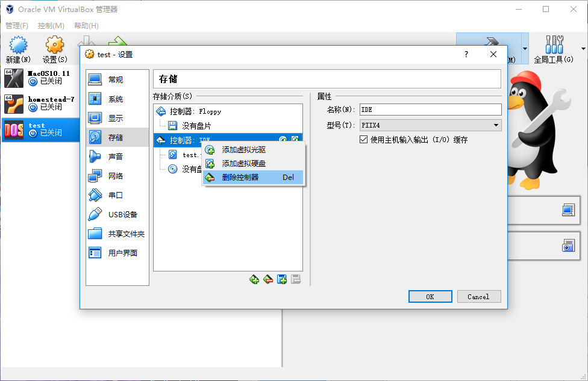Expand the 全局工具(G) dropdown arrow
588x381 pixels.
(583, 49)
